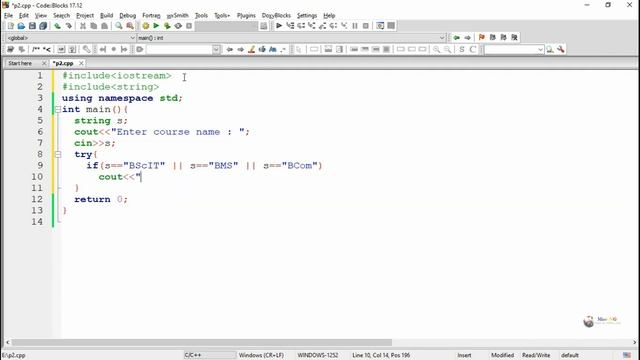Viewport: 640px width, 360px height.
Task: Click the WINDOWS-1252 encoding in status bar
Action: pyautogui.click(x=318, y=355)
